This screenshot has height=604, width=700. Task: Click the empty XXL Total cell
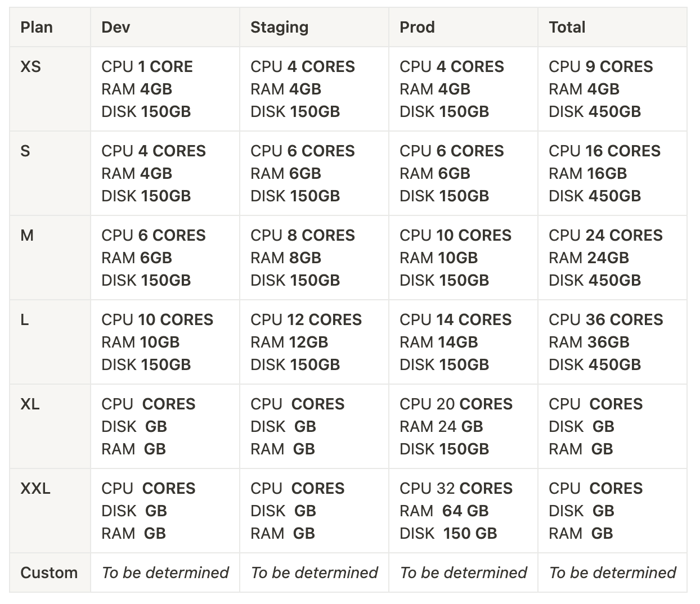(x=613, y=511)
